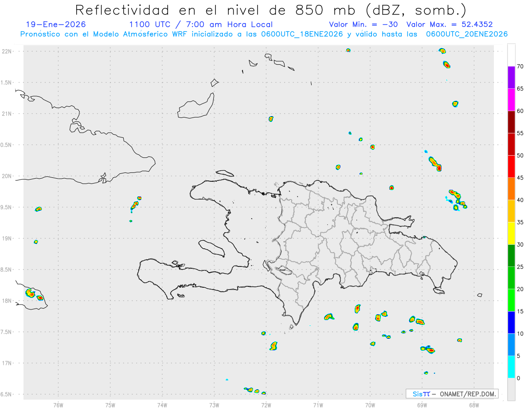Click the 'SisTT - ONAMET/REP.DOM.' credit box
The image size is (532, 411).
coord(452,394)
